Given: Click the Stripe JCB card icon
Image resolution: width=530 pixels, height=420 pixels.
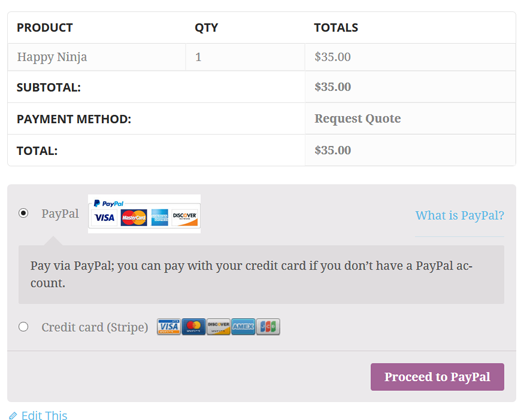Looking at the screenshot, I should (x=268, y=326).
